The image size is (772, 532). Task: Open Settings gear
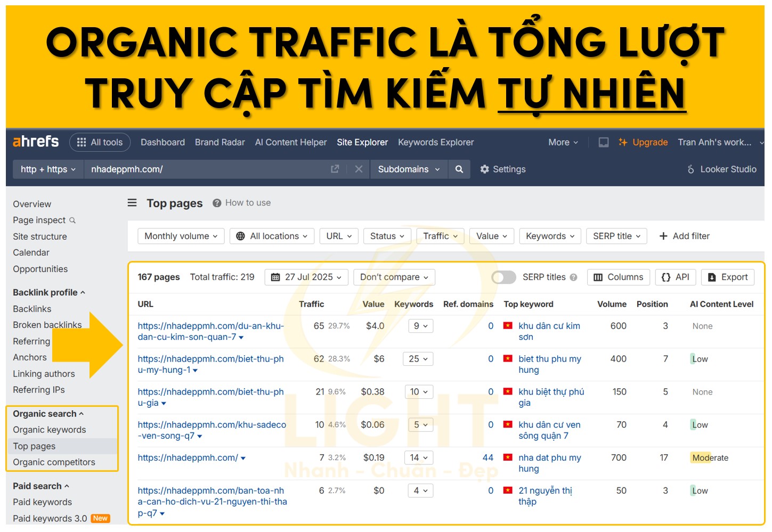pyautogui.click(x=502, y=169)
